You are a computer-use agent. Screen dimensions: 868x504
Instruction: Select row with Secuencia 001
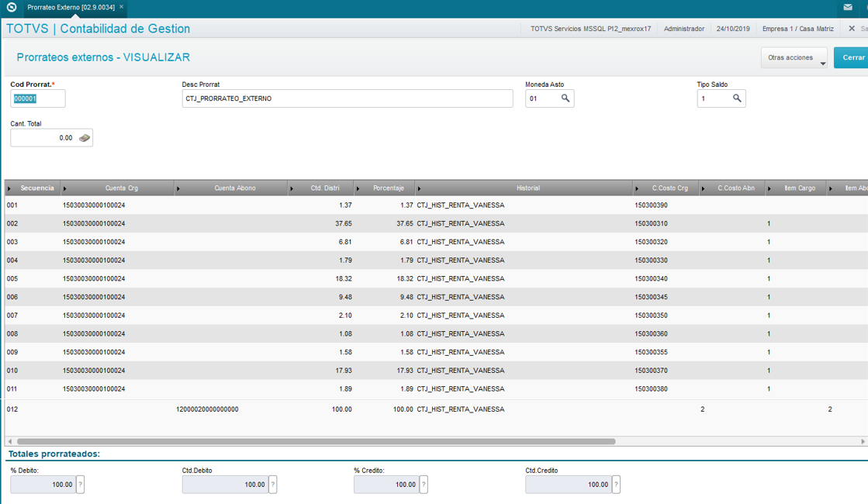(x=436, y=205)
